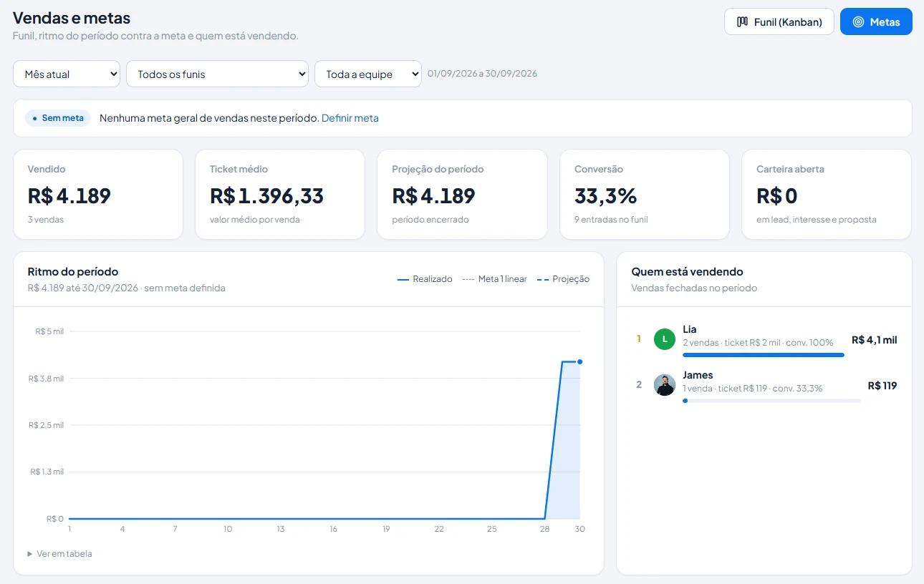Click the Carteira aberta R$ 0 value
This screenshot has height=584, width=924.
point(777,195)
